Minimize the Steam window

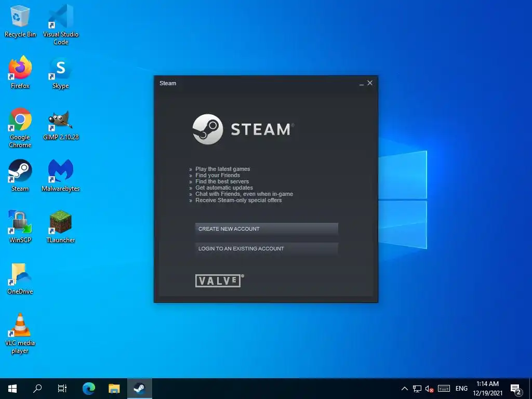(362, 83)
